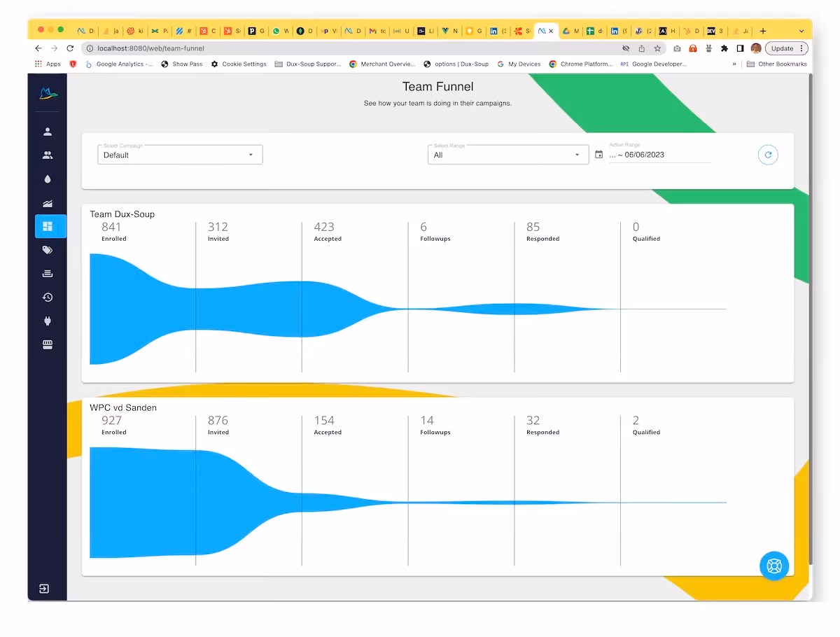Click the crossed-eye icon in address bar
Image resolution: width=840 pixels, height=637 pixels.
click(626, 48)
